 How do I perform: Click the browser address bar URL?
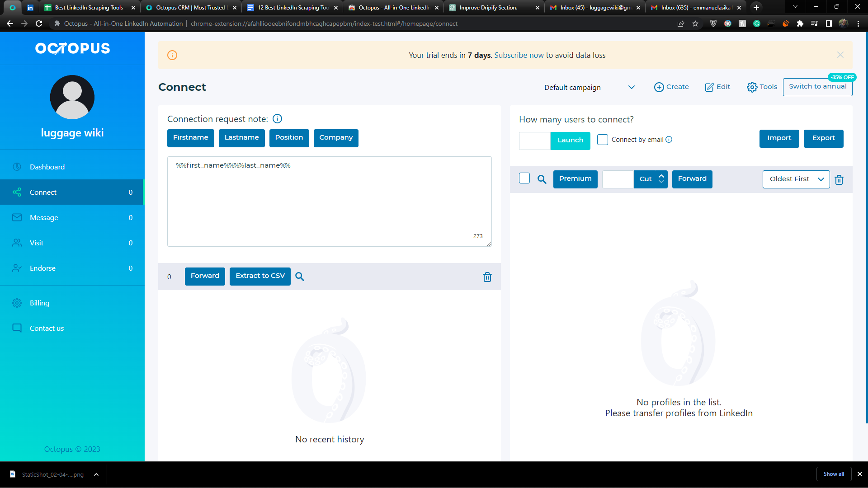click(x=324, y=23)
